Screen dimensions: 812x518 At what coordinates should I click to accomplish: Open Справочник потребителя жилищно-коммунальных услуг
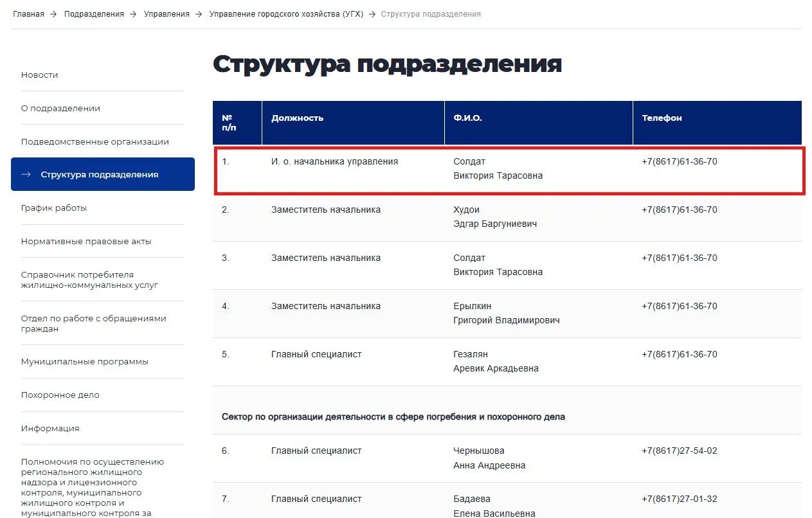pyautogui.click(x=89, y=280)
